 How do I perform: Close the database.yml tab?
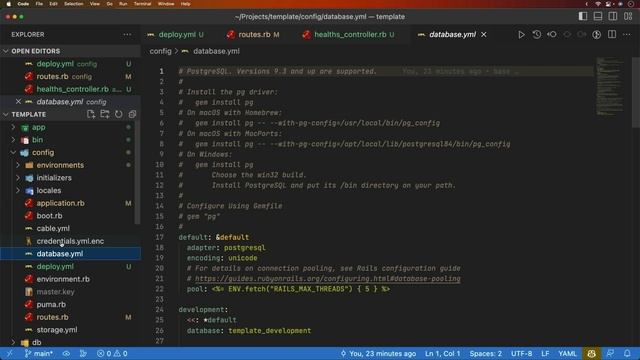(484, 35)
